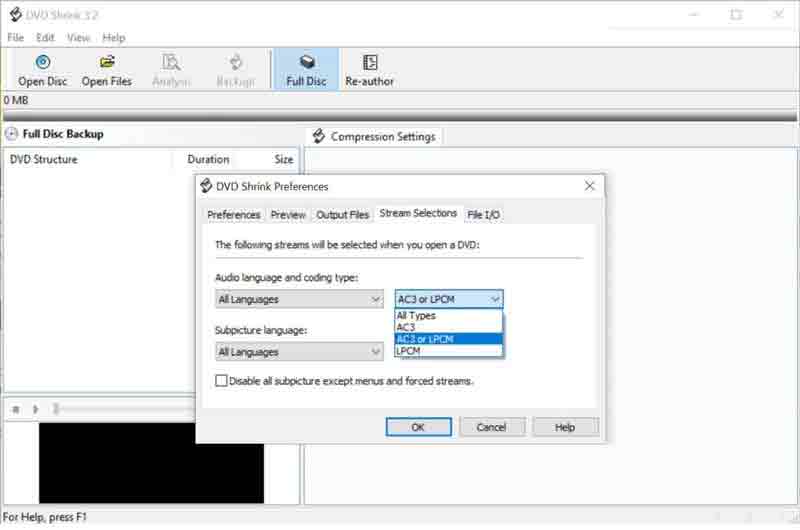Switch to Re-author mode icon
Image resolution: width=800 pixels, height=530 pixels.
pos(370,62)
